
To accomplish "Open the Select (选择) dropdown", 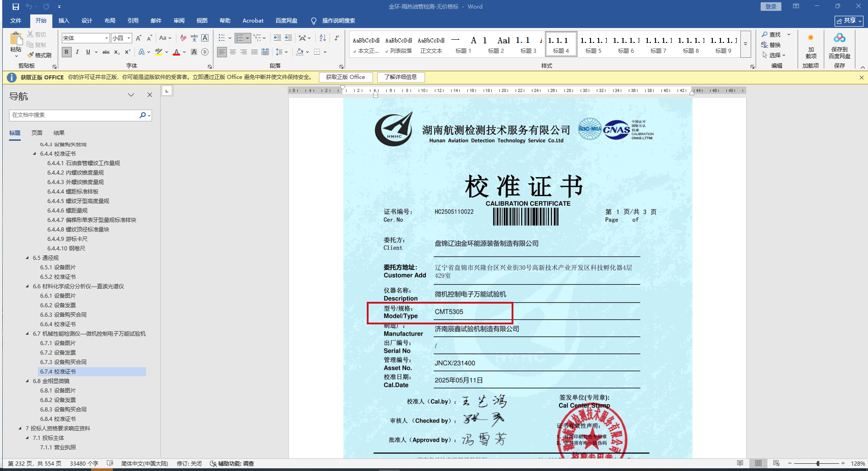I will click(x=774, y=55).
